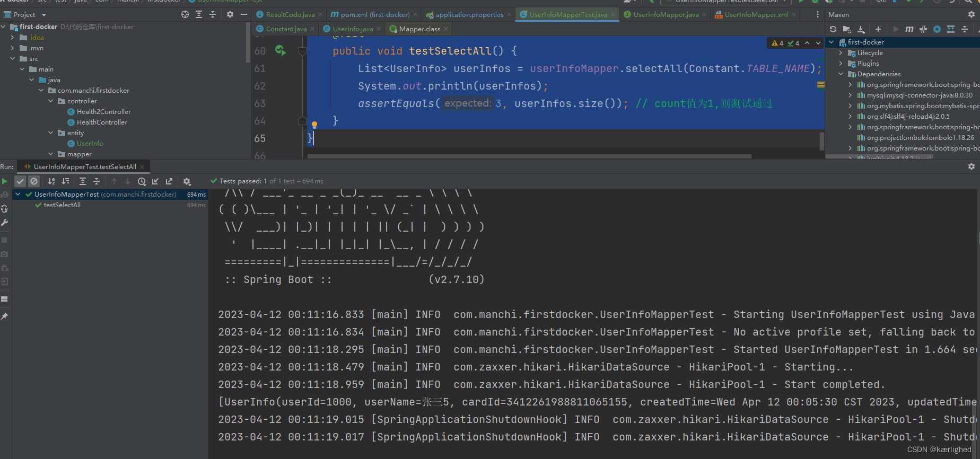This screenshot has height=459, width=980.
Task: Collapse all in Maven toolbar
Action: coord(965,29)
